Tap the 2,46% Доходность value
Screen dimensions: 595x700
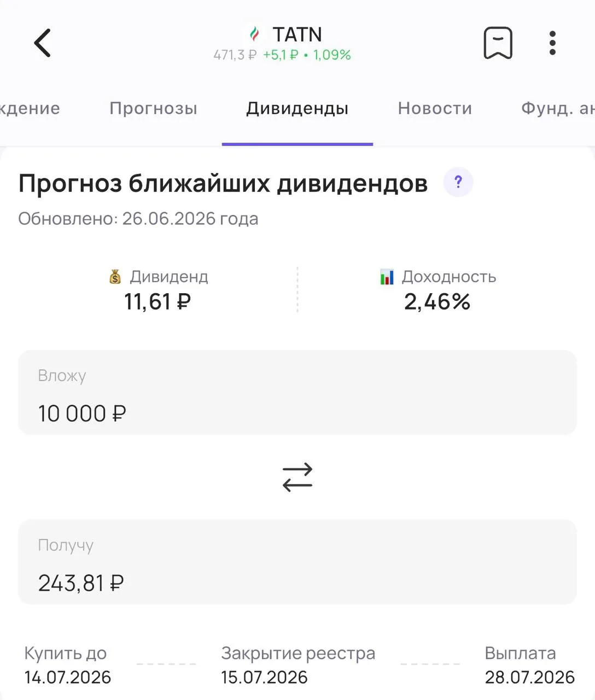tap(437, 302)
